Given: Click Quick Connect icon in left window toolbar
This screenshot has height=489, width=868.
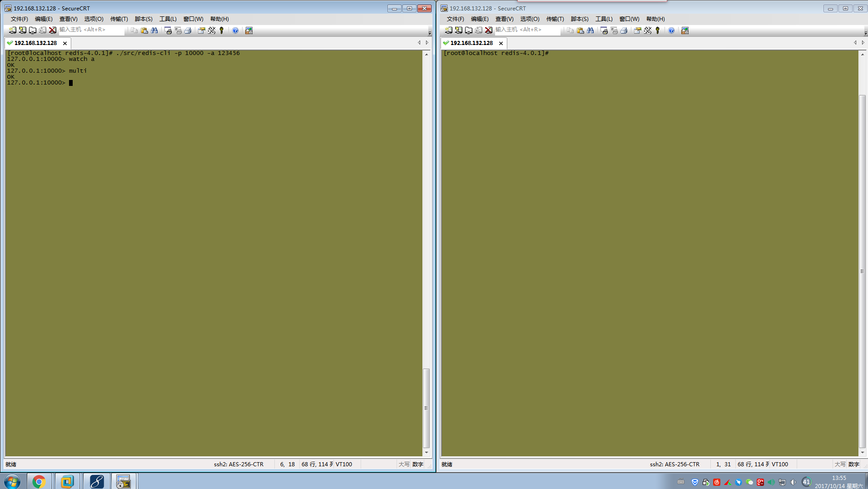Looking at the screenshot, I should (x=22, y=30).
